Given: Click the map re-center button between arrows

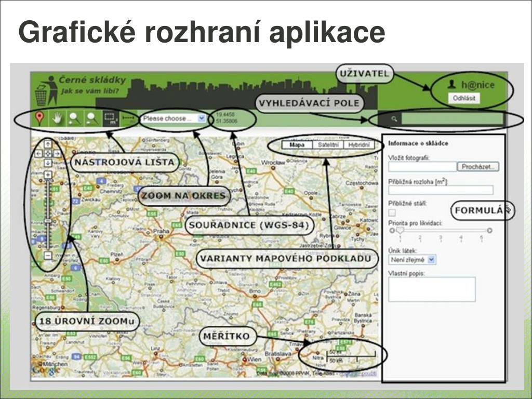Looking at the screenshot, I should point(48,154).
